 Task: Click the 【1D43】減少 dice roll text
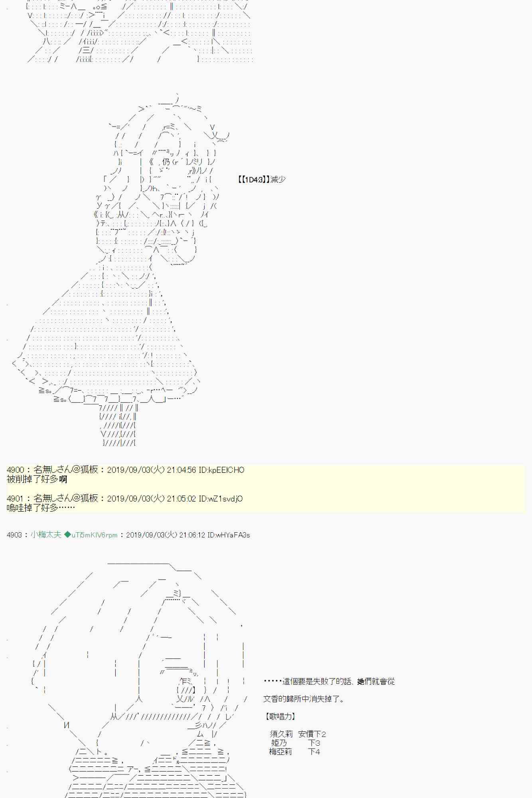(262, 180)
